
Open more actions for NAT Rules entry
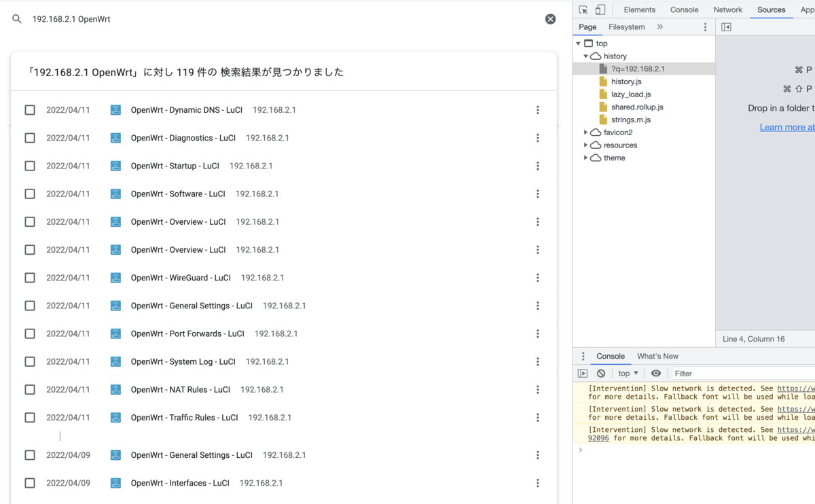[537, 389]
